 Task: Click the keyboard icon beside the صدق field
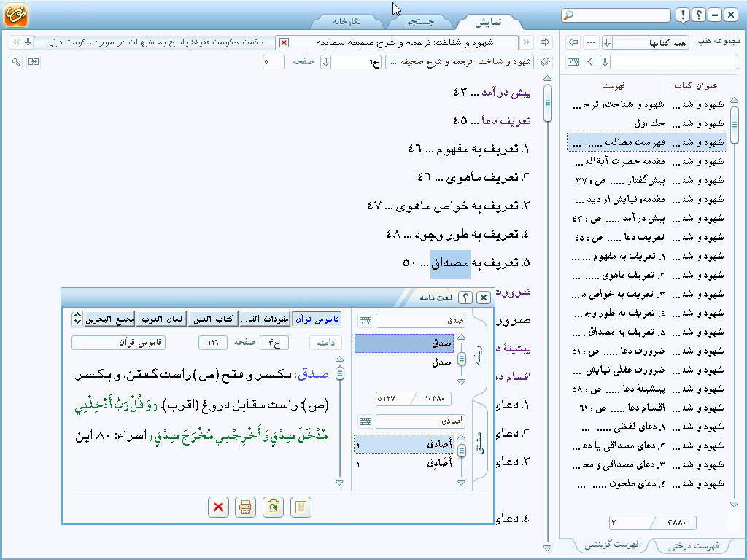point(365,321)
